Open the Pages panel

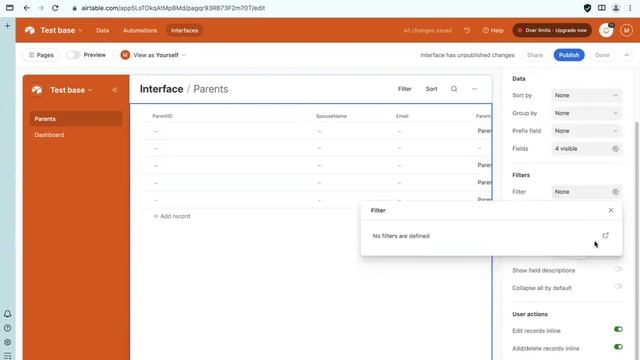point(41,55)
